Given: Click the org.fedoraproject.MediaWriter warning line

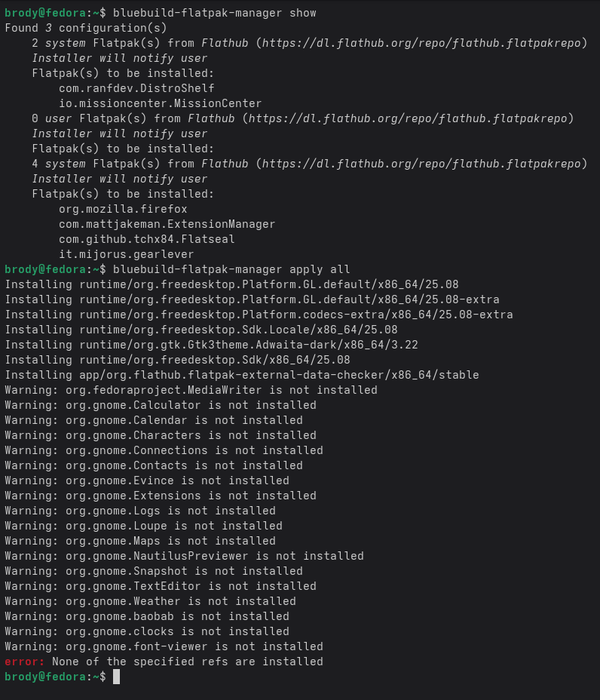Looking at the screenshot, I should tap(191, 390).
